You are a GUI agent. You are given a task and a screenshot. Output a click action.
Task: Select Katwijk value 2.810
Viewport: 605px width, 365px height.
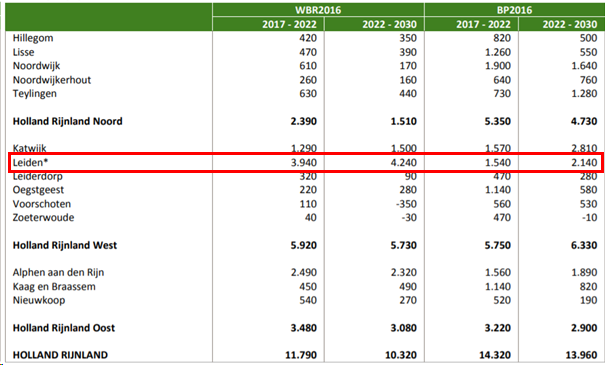click(584, 148)
